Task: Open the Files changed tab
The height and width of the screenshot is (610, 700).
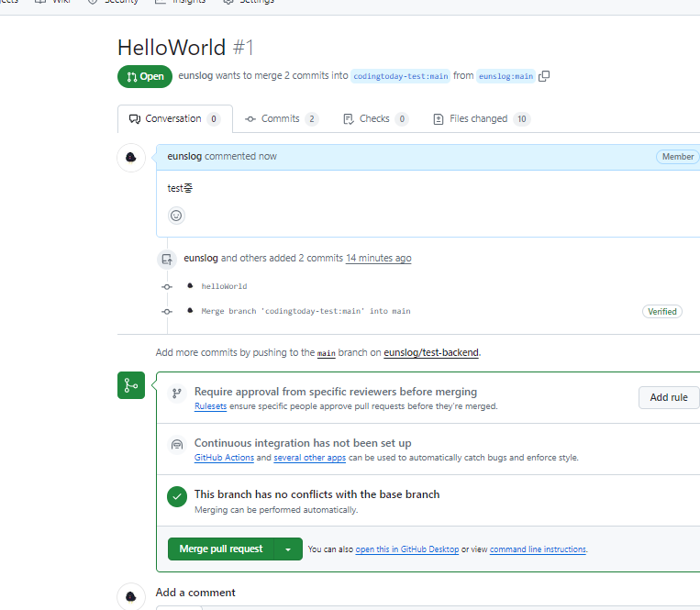Action: pyautogui.click(x=482, y=118)
